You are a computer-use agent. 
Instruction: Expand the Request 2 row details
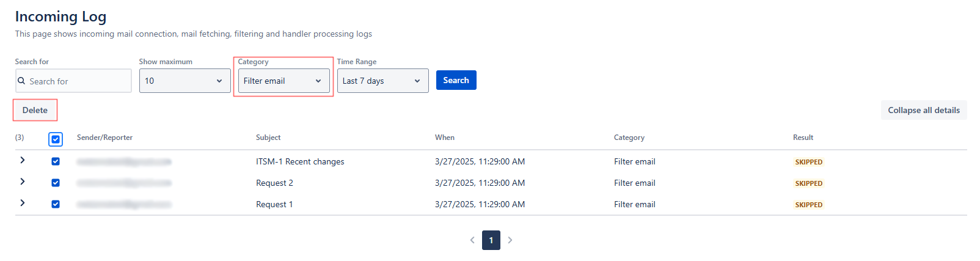pyautogui.click(x=23, y=182)
